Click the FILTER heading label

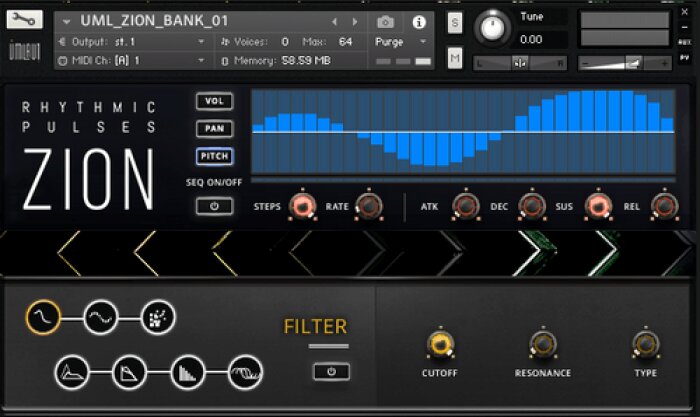(315, 326)
